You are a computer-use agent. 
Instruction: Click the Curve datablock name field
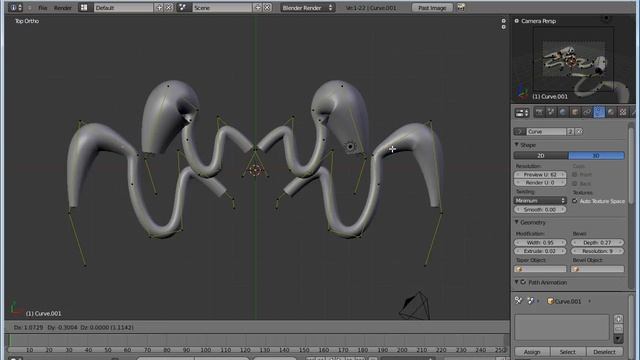(546, 131)
